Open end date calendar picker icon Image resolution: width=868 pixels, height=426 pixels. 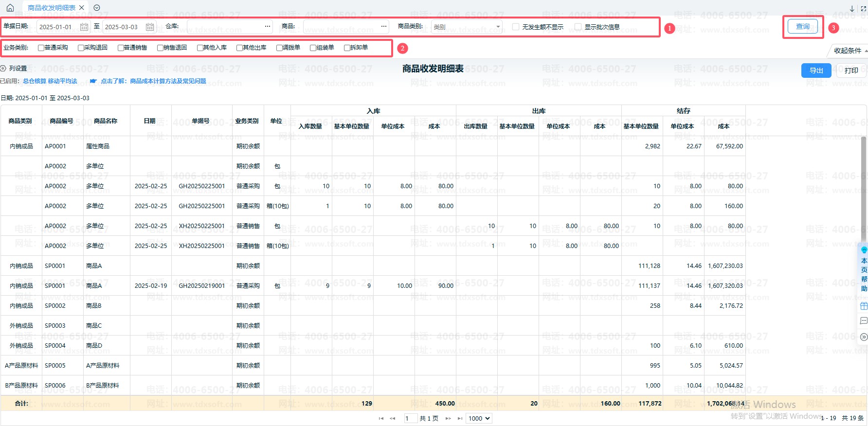[150, 27]
